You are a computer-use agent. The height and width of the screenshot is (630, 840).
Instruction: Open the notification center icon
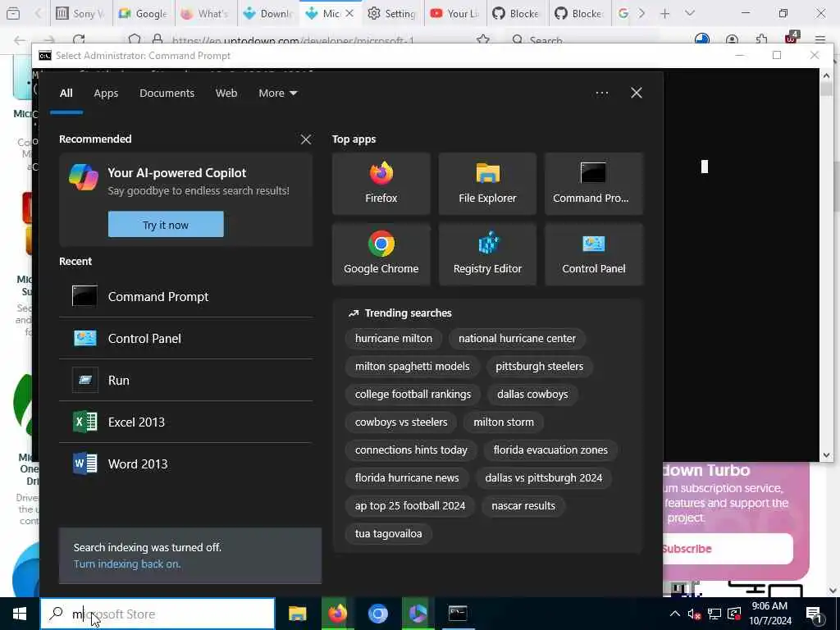coord(815,615)
